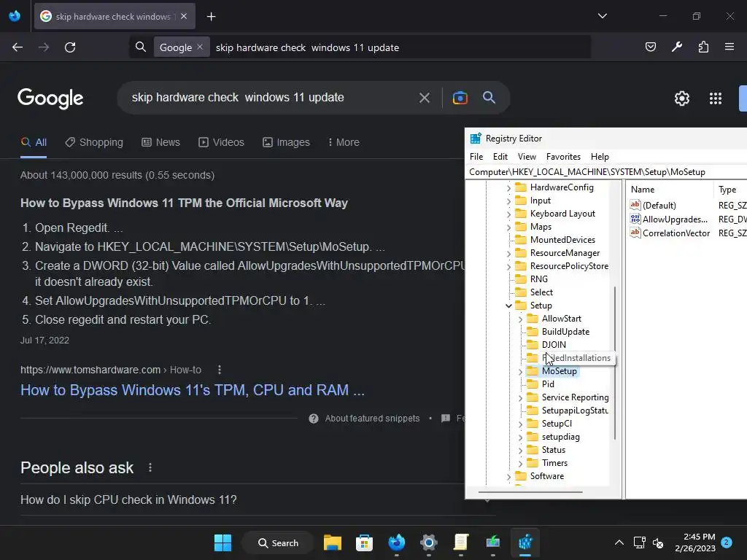Image resolution: width=747 pixels, height=560 pixels.
Task: Select the AllowUpgrades... DWORD value
Action: (x=675, y=219)
